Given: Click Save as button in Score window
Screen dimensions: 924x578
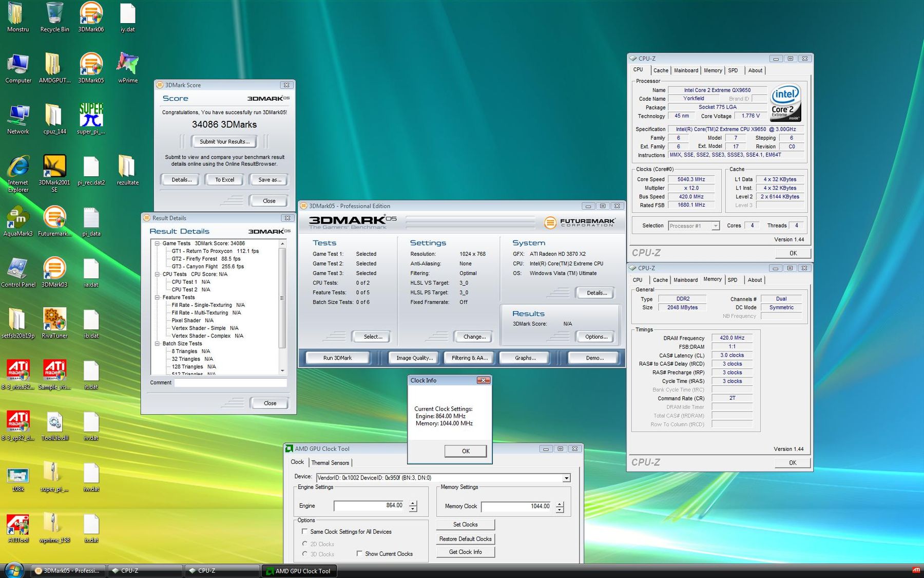Looking at the screenshot, I should [x=269, y=180].
